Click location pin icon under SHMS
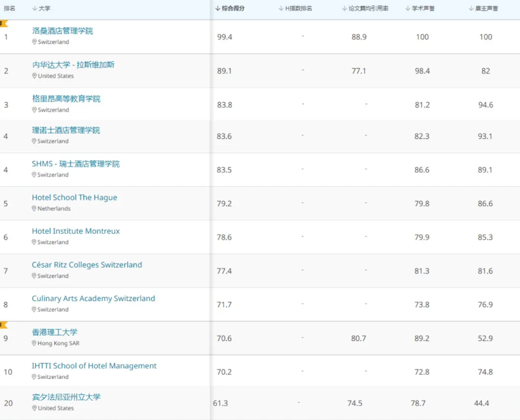 (34, 175)
